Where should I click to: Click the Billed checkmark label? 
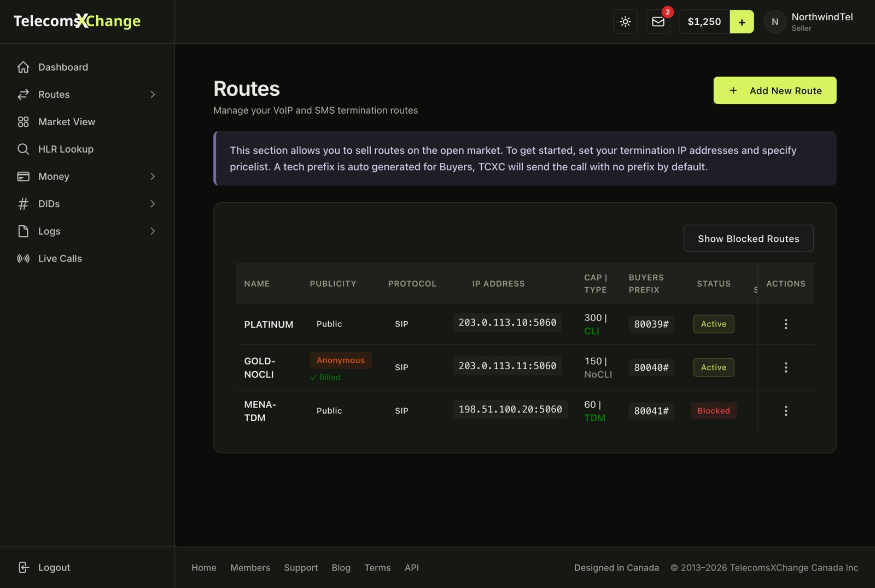point(325,377)
